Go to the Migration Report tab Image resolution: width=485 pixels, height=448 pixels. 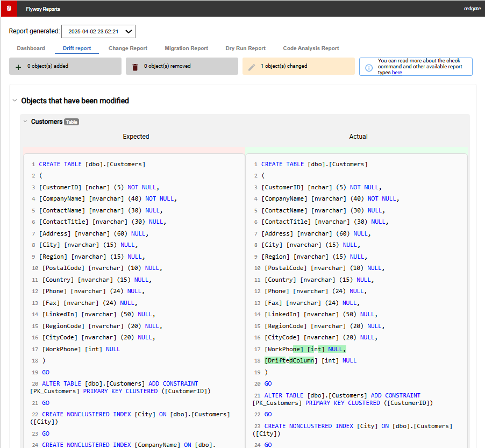point(186,48)
